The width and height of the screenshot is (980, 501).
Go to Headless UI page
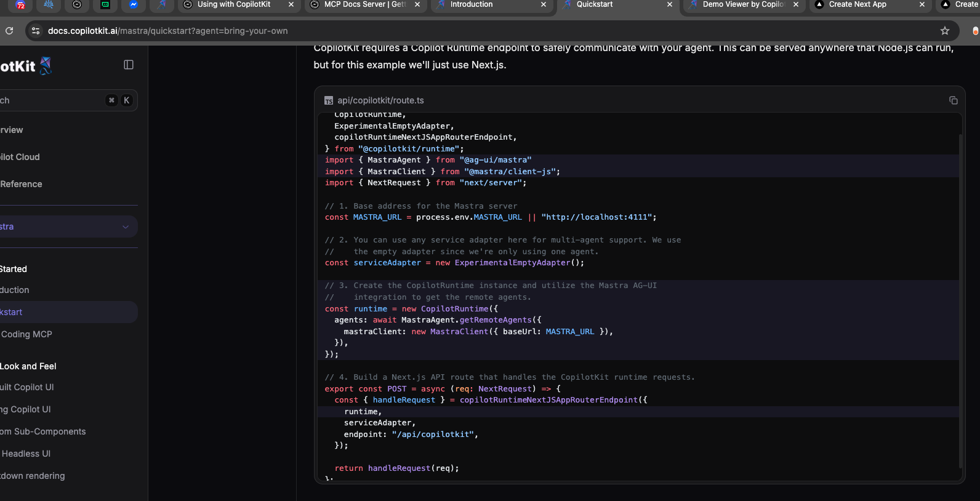(x=26, y=454)
